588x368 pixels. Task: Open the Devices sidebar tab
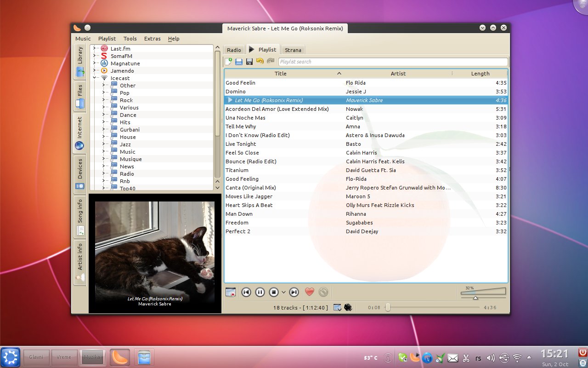79,174
